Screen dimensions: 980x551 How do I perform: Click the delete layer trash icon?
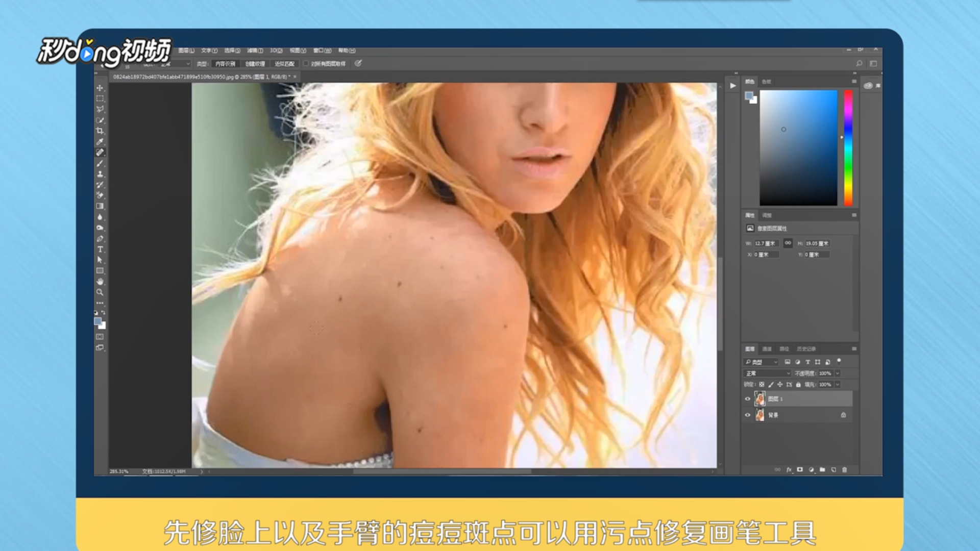[845, 469]
